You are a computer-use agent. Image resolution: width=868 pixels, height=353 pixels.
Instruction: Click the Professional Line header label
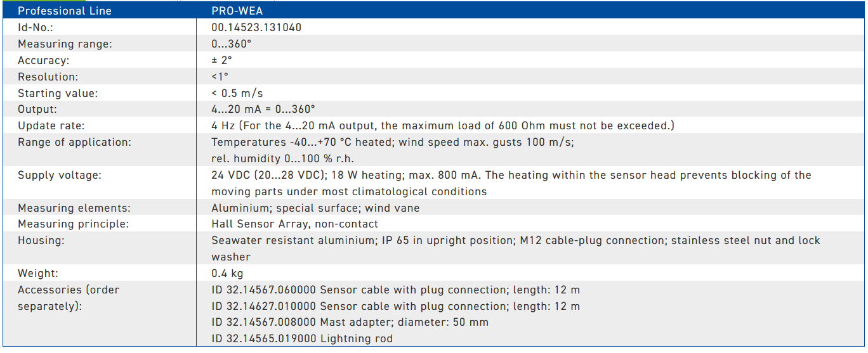point(65,11)
